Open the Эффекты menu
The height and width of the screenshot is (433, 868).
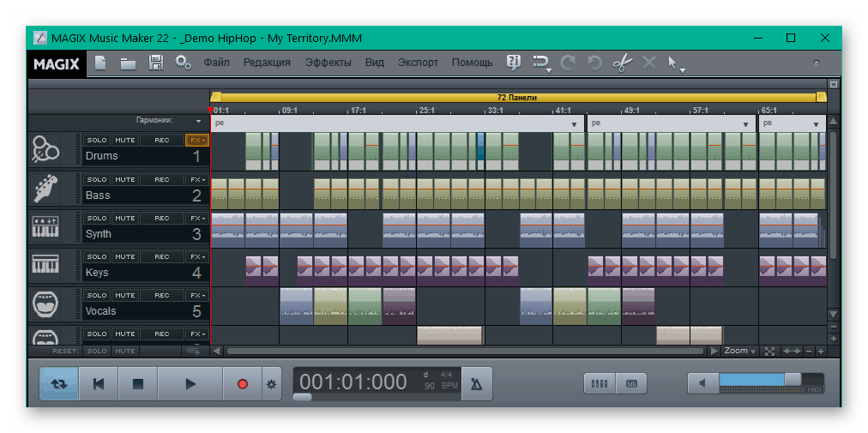tap(328, 63)
